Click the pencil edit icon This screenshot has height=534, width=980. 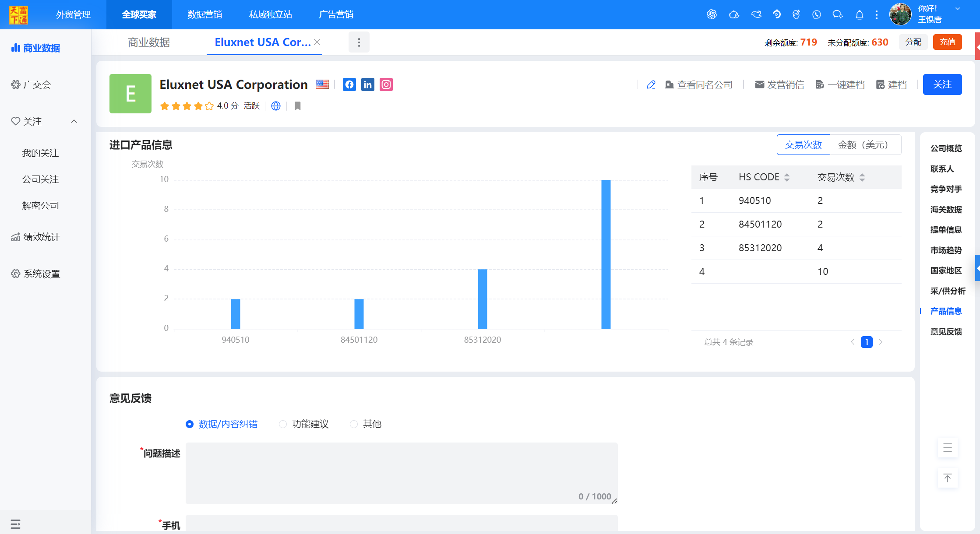[x=651, y=84]
